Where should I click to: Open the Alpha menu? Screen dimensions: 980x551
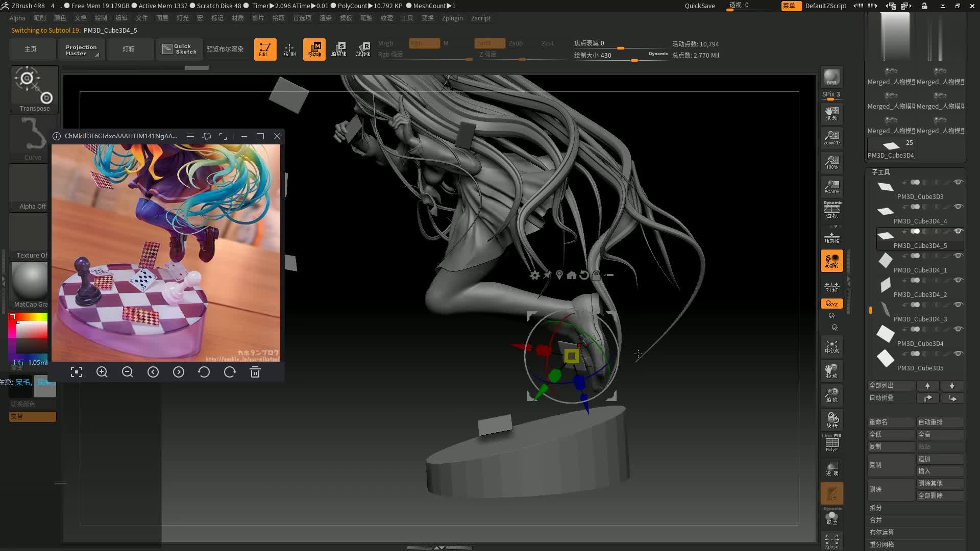tap(17, 18)
